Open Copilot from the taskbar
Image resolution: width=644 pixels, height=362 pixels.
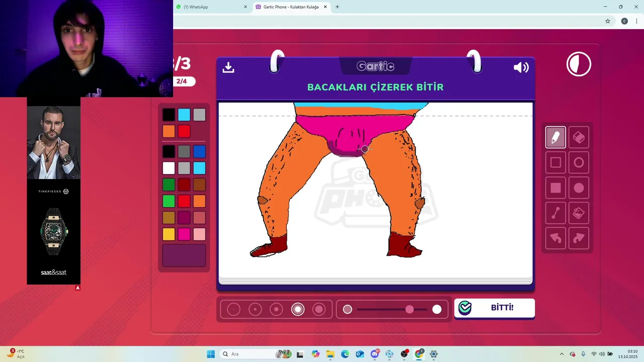click(x=315, y=354)
